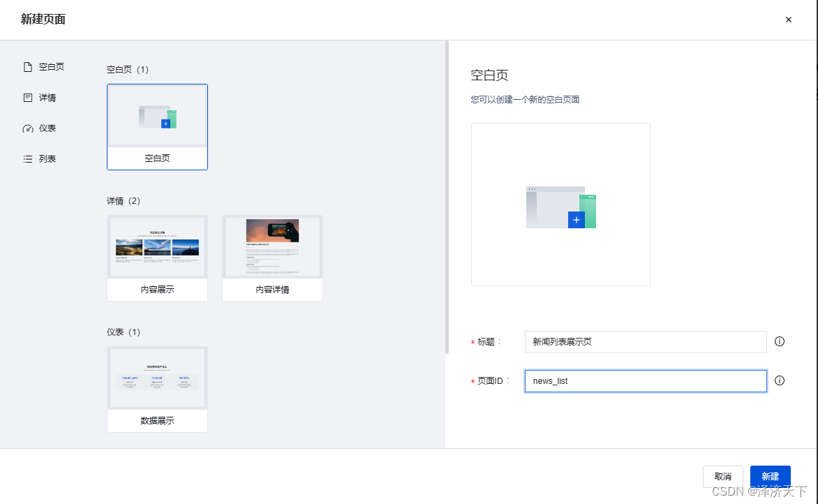Show info tooltip next to 标题 field
The height and width of the screenshot is (504, 818).
780,341
